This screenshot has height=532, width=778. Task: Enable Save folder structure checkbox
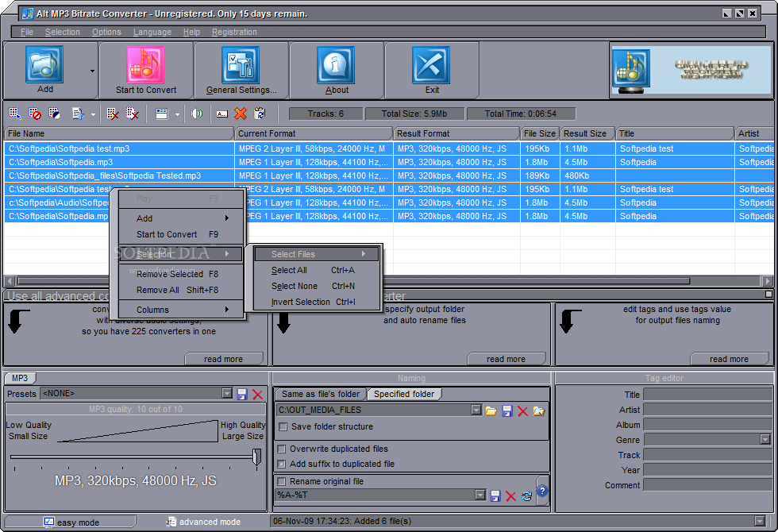283,427
